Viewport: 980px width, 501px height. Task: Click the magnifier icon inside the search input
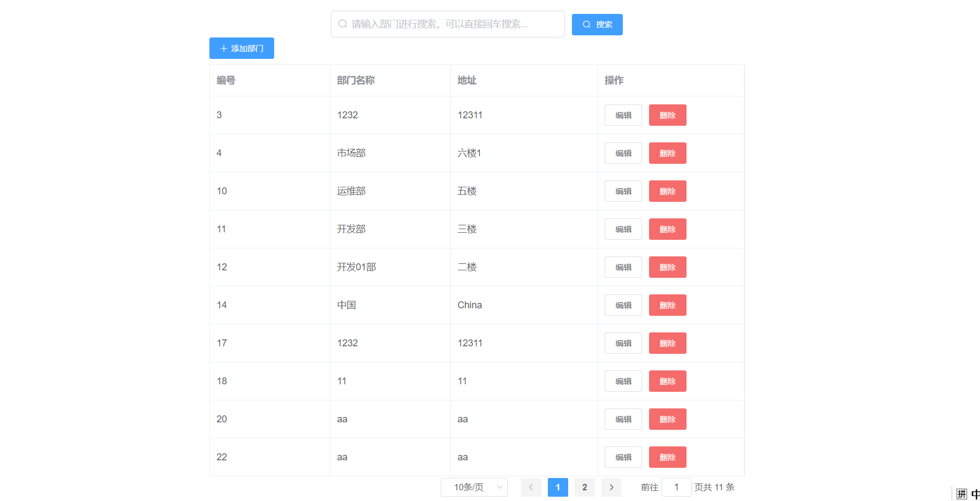pos(342,24)
